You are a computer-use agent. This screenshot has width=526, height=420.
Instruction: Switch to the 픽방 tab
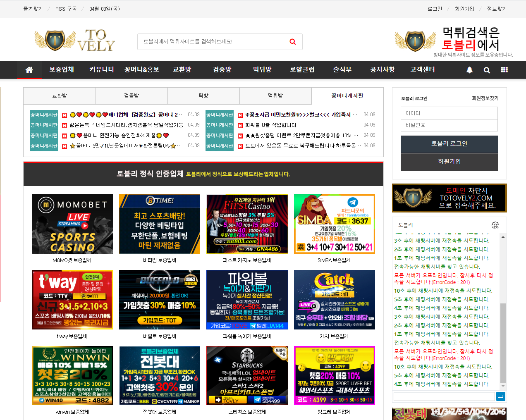pyautogui.click(x=203, y=95)
